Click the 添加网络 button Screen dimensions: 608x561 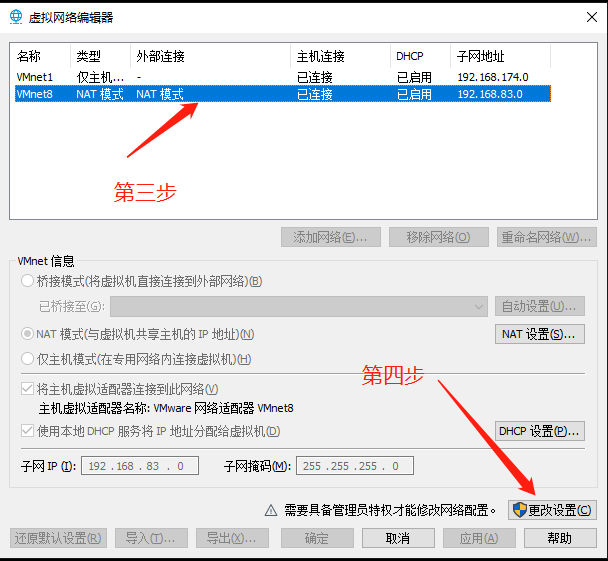pos(331,237)
